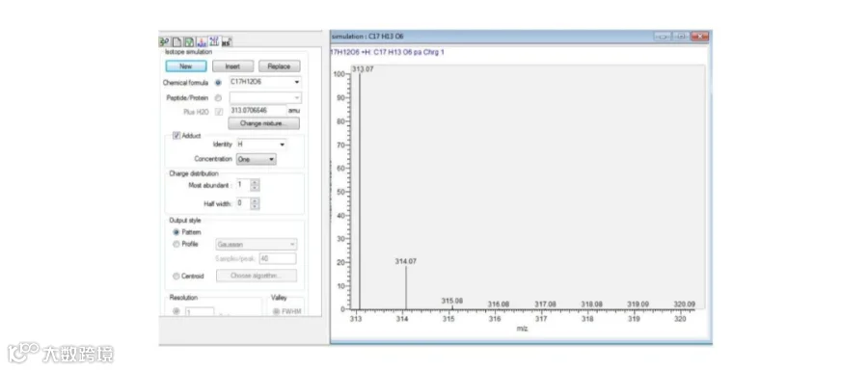Select the blank page tab icon
Image resolution: width=868 pixels, height=370 pixels.
click(176, 42)
